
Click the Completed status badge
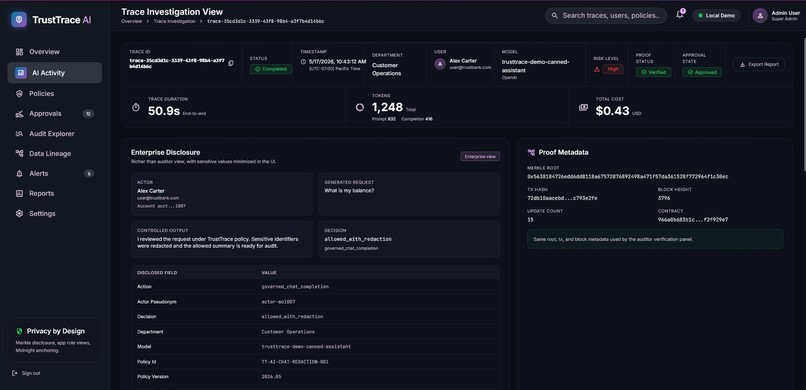[x=271, y=69]
